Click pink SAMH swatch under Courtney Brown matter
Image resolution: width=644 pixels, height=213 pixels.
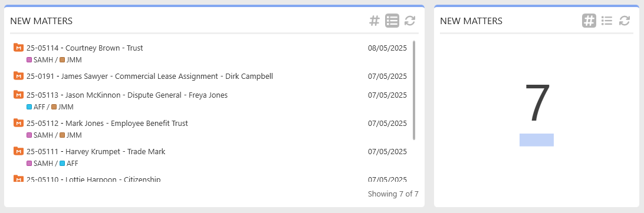(29, 60)
